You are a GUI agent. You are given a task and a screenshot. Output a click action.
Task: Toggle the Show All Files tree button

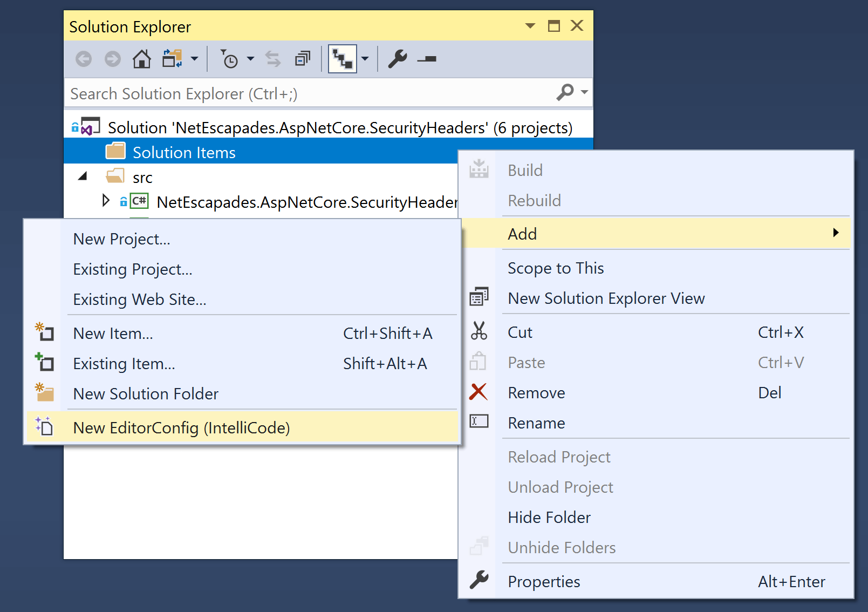point(343,59)
